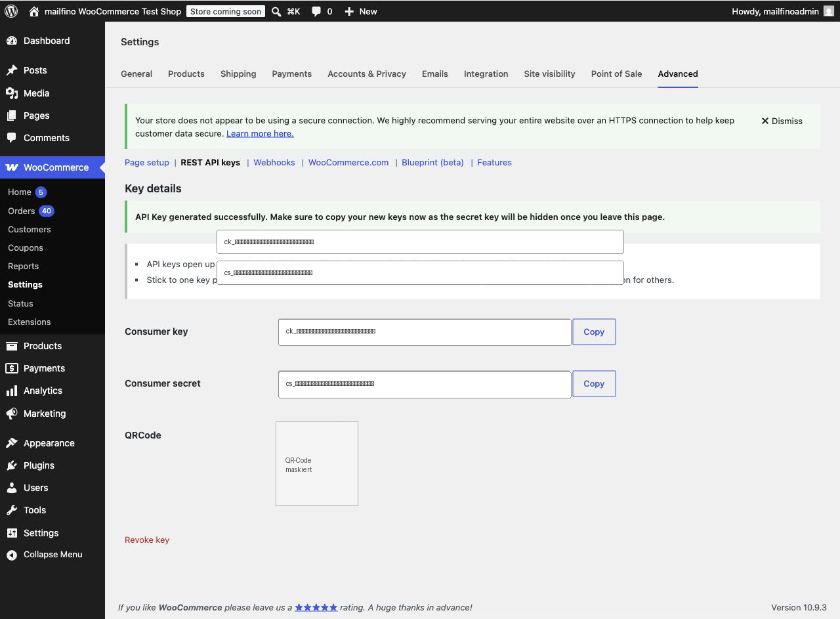
Task: Open the Features subsection
Action: click(x=494, y=162)
